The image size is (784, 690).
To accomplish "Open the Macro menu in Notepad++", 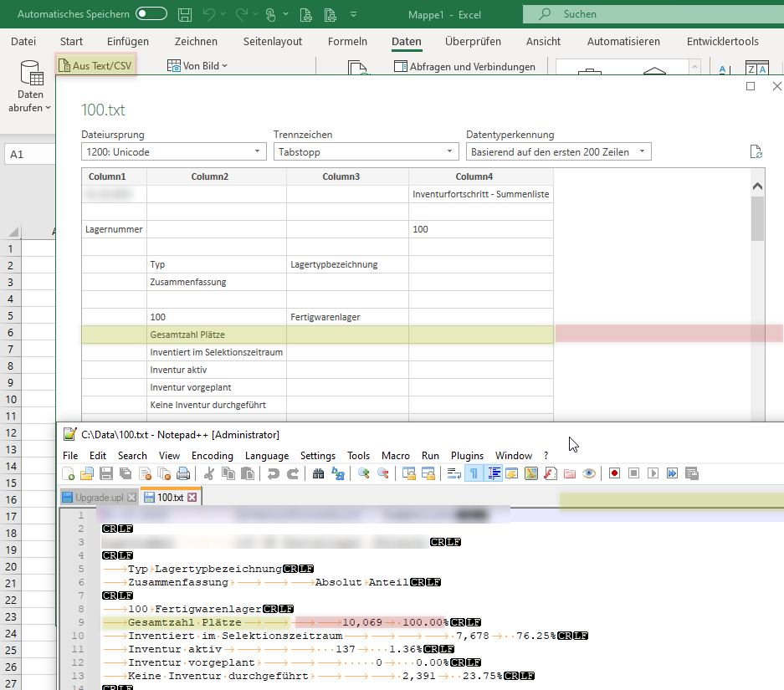I will [x=396, y=456].
